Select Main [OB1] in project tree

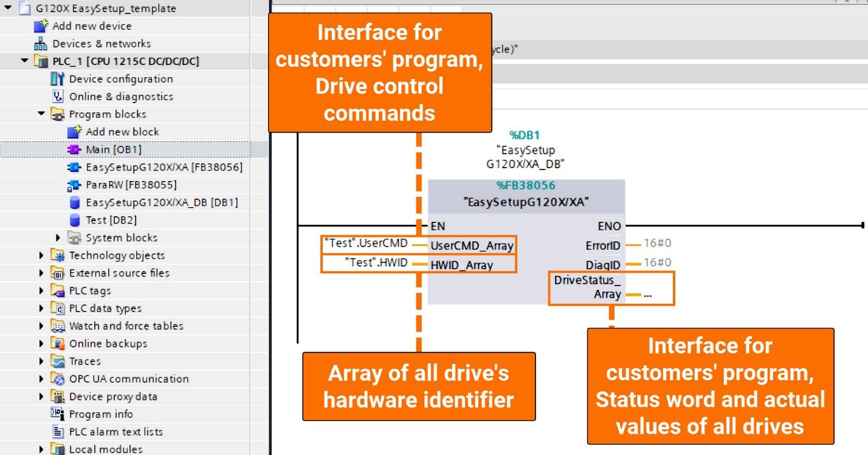(x=114, y=149)
